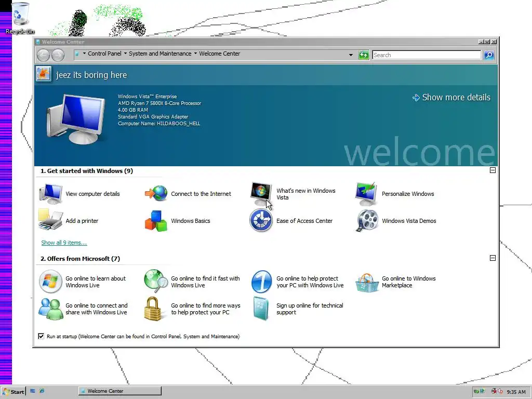This screenshot has width=532, height=399.
Task: Open Windows Vista Demos film reel icon
Action: coord(367,220)
